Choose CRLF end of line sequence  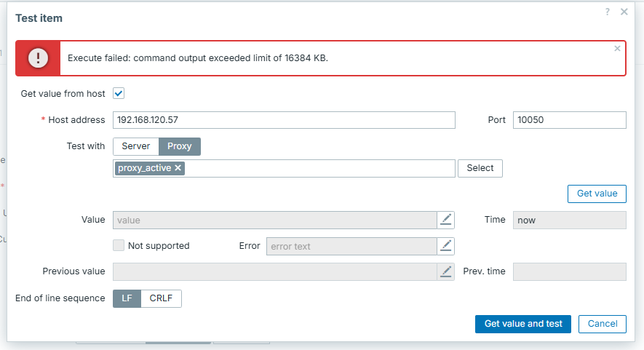pos(161,298)
